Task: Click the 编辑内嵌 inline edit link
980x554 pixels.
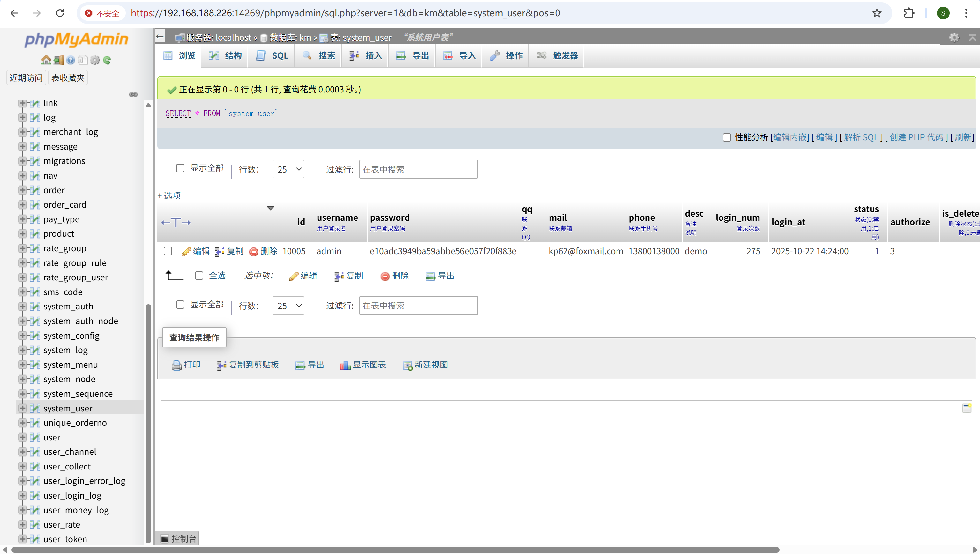Action: tap(789, 137)
